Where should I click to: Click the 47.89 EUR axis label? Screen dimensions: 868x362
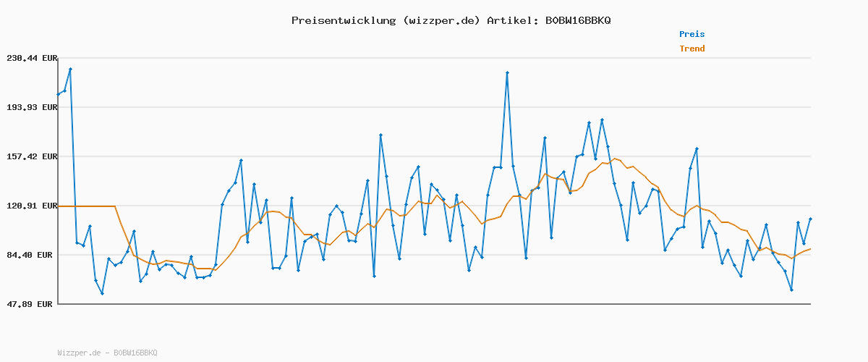tap(33, 304)
